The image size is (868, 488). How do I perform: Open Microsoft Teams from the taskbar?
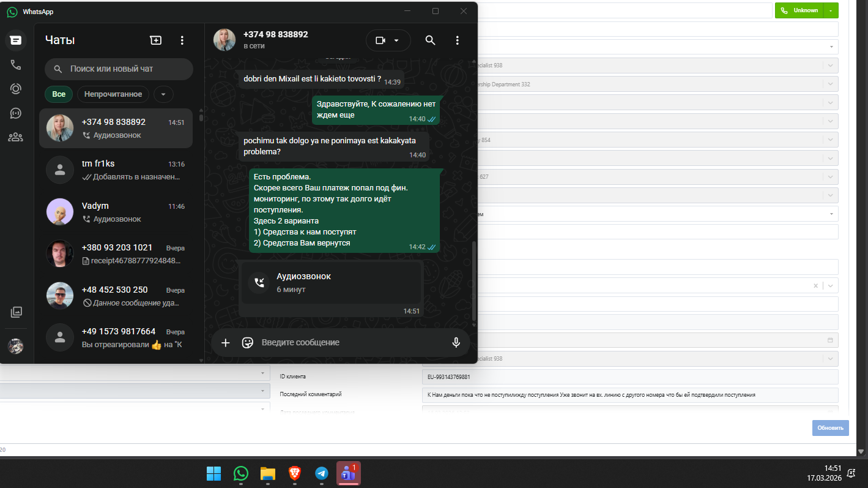click(349, 473)
